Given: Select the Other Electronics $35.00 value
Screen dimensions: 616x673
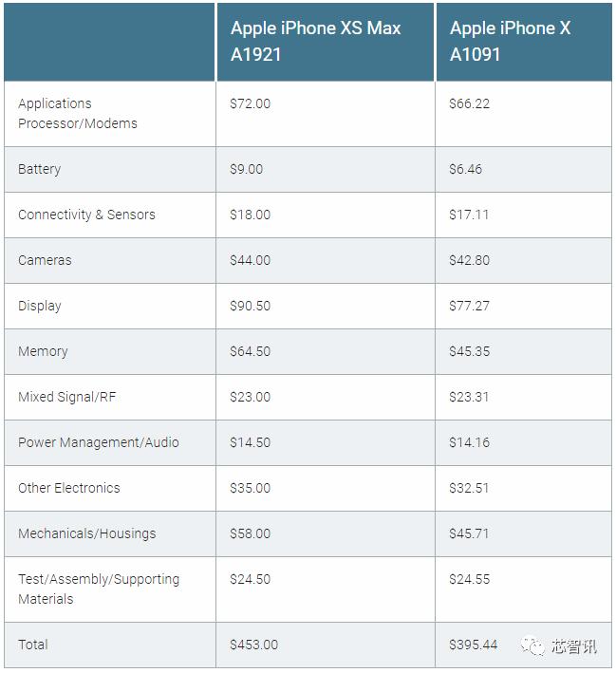Looking at the screenshot, I should click(251, 488).
